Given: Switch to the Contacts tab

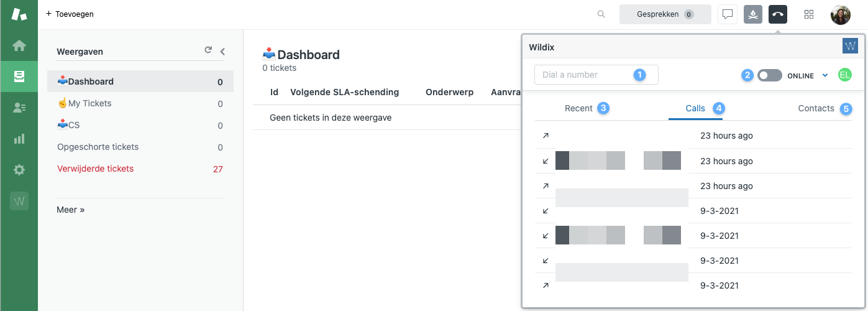Looking at the screenshot, I should click(x=816, y=108).
